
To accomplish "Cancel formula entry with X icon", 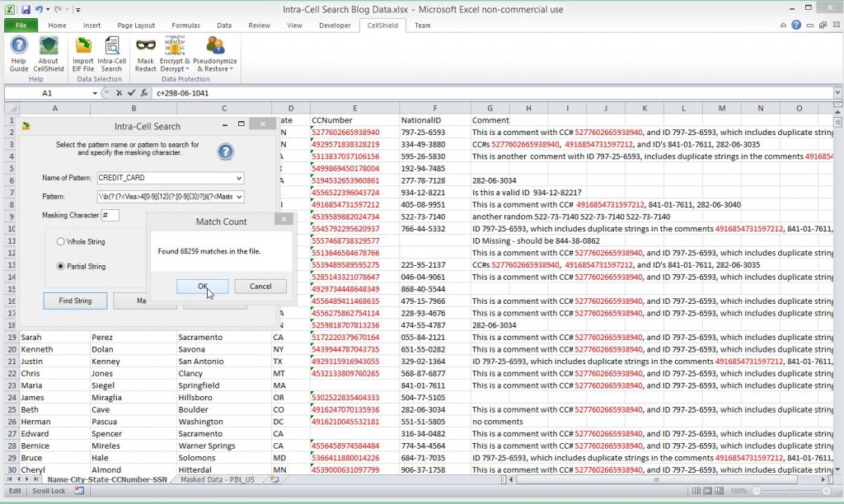I will tap(119, 93).
